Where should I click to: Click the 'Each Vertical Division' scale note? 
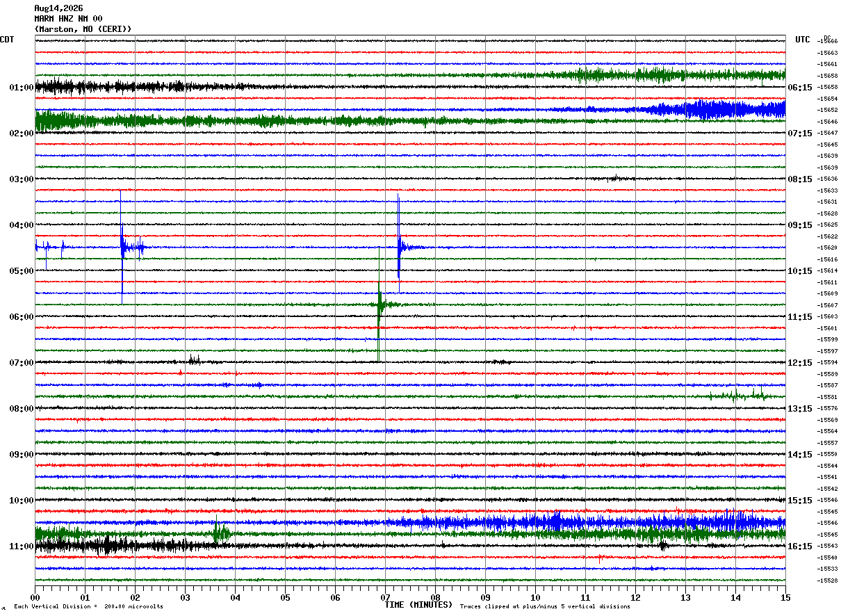pos(89,606)
